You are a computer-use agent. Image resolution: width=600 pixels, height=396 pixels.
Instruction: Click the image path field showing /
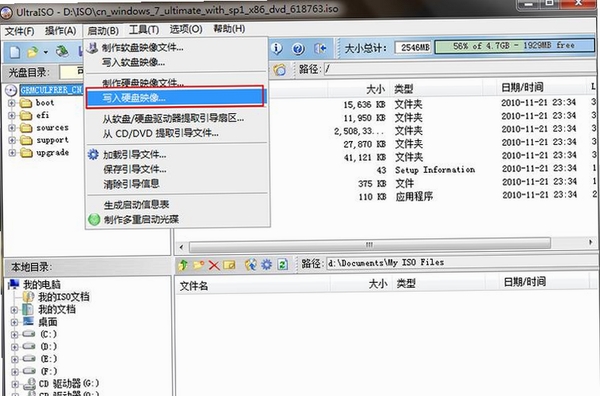(x=459, y=69)
